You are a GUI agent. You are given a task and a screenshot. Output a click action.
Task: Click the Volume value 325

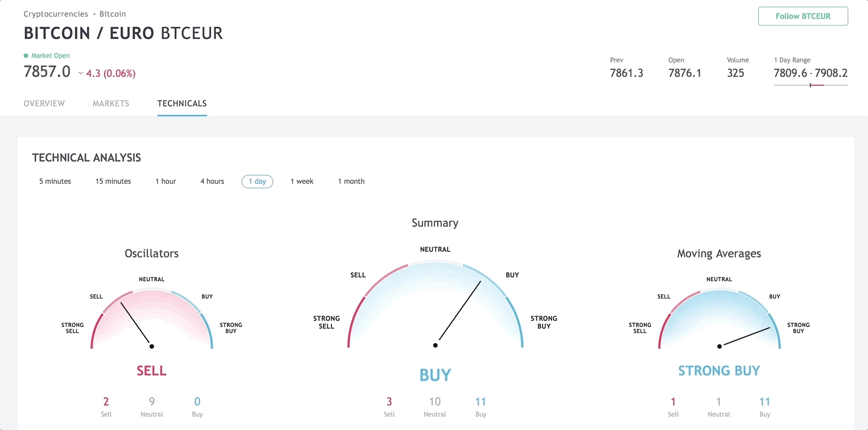[735, 73]
